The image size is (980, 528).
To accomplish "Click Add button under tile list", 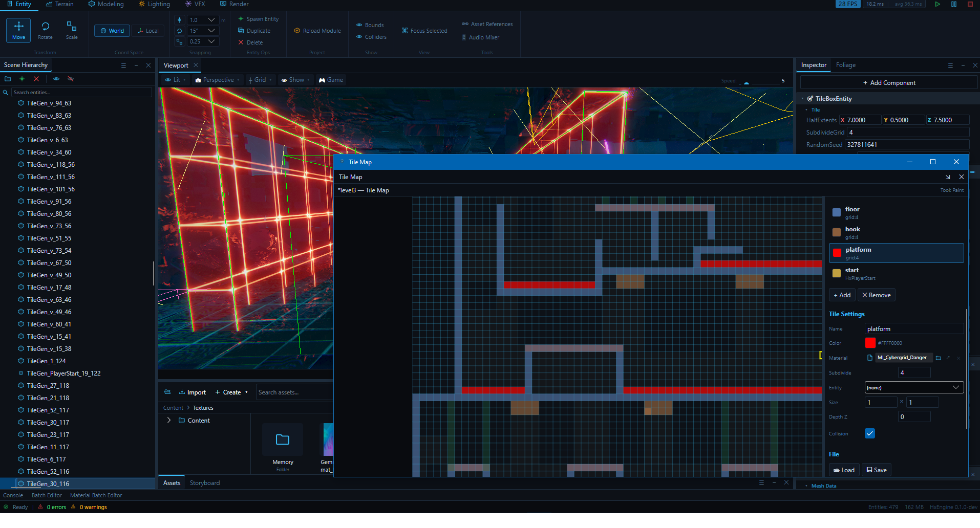I will click(842, 295).
